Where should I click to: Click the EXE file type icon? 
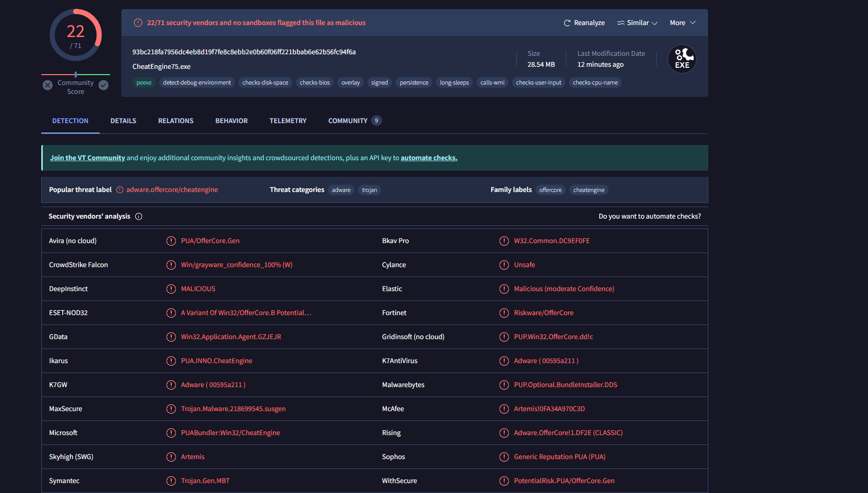pyautogui.click(x=682, y=59)
